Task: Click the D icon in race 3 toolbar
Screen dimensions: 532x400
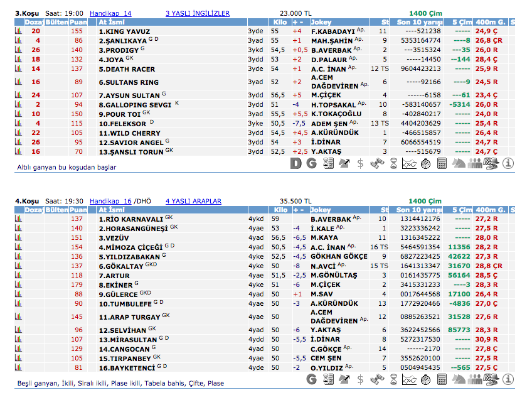Action: pos(296,164)
